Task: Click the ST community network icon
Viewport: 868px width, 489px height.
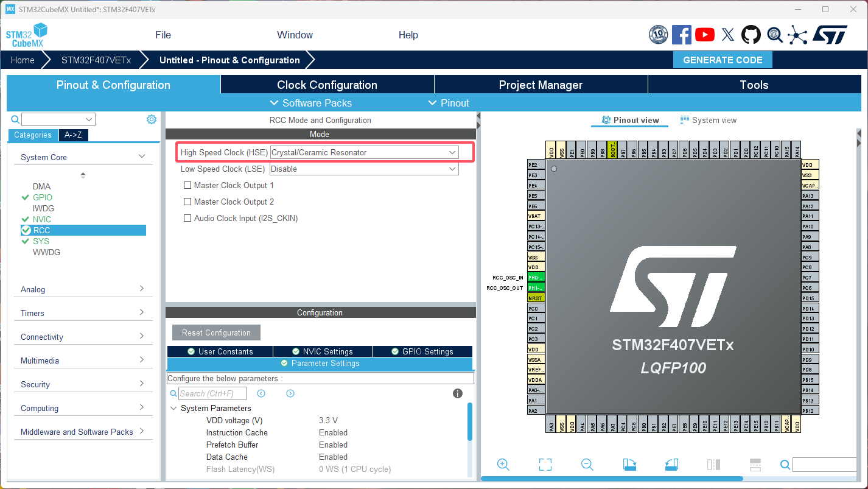Action: (797, 35)
